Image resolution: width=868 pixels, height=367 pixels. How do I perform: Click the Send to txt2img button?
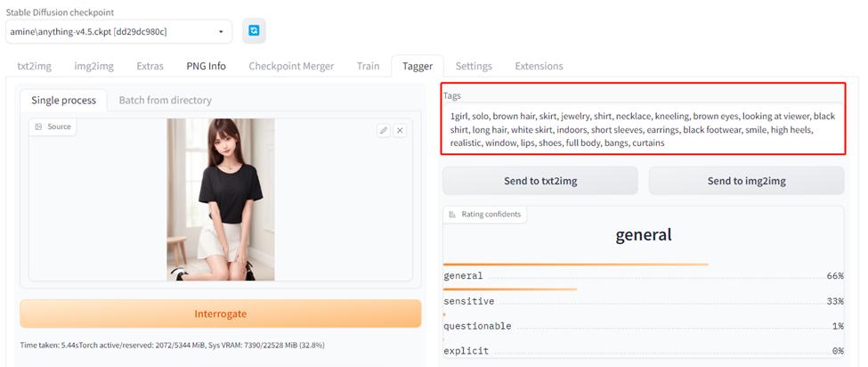pos(540,181)
